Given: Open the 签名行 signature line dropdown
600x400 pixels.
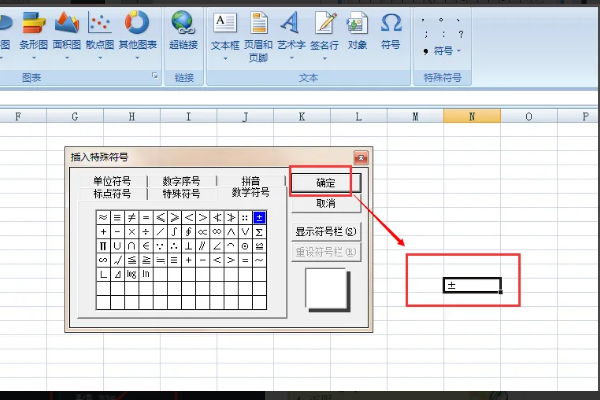Looking at the screenshot, I should pos(324,59).
